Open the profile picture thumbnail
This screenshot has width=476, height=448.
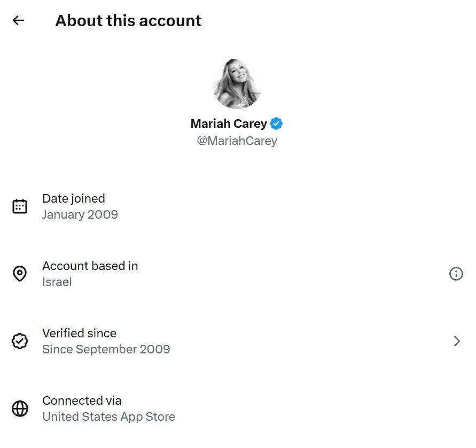pos(237,84)
